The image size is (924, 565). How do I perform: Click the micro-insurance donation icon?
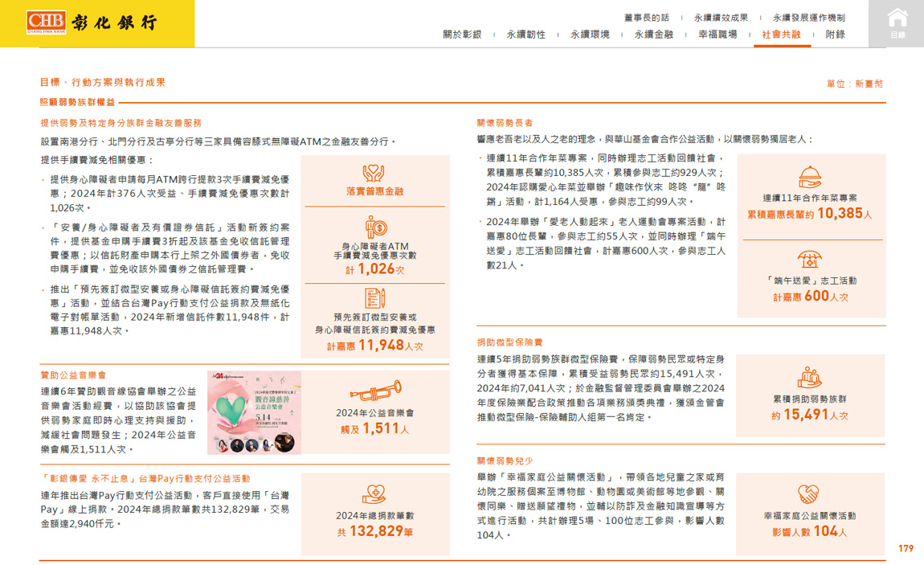click(810, 377)
